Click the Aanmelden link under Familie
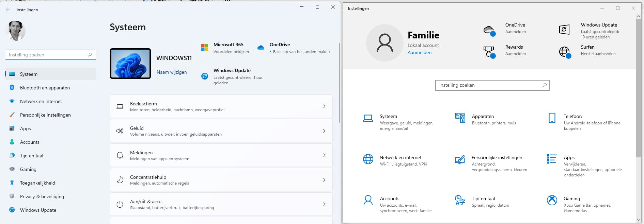Viewport: 644px width, 224px height. click(x=419, y=52)
